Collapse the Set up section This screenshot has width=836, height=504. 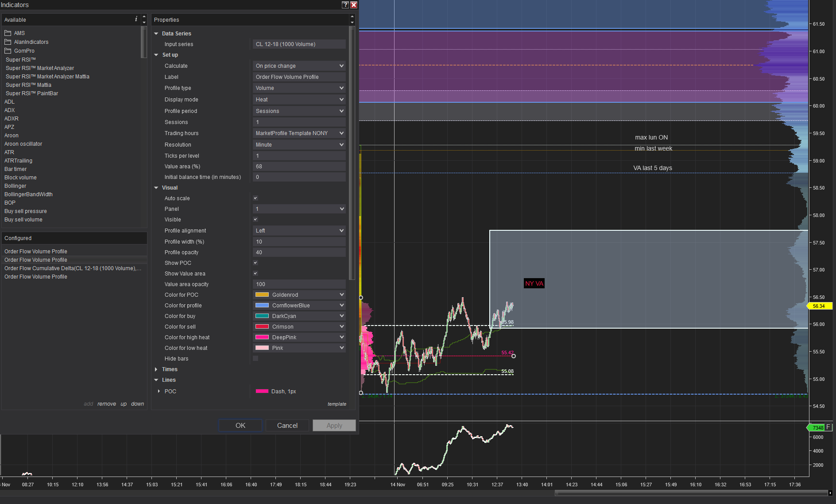pyautogui.click(x=156, y=55)
